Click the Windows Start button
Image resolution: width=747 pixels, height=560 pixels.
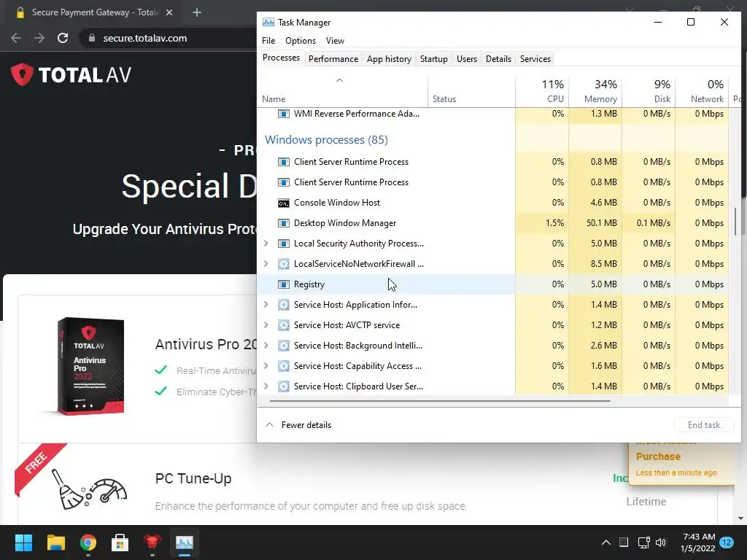[23, 542]
